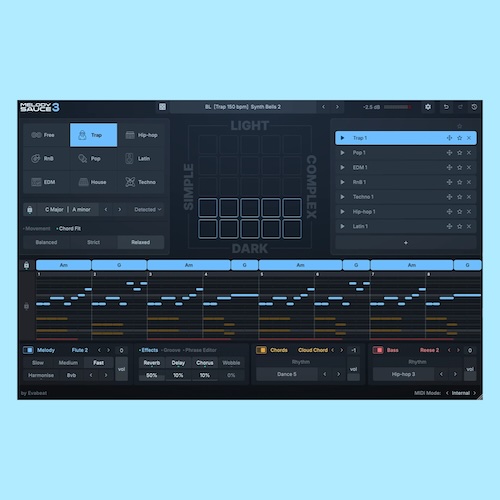500x500 pixels.
Task: Step to next key signature
Action: (120, 209)
